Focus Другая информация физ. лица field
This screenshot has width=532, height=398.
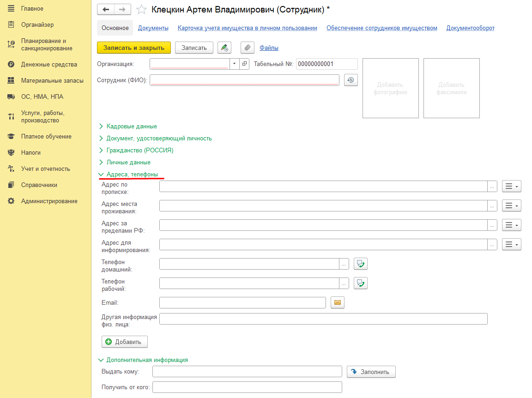[x=323, y=319]
